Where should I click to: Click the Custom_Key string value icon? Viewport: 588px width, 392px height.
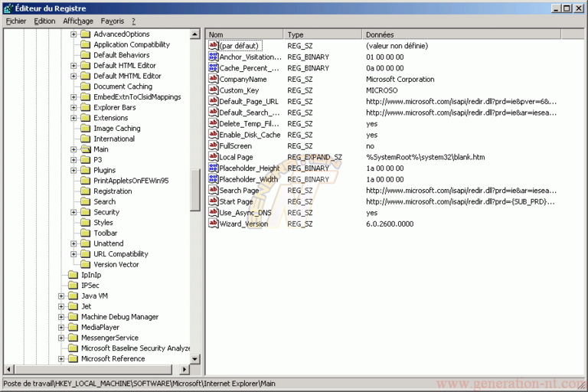pyautogui.click(x=214, y=90)
